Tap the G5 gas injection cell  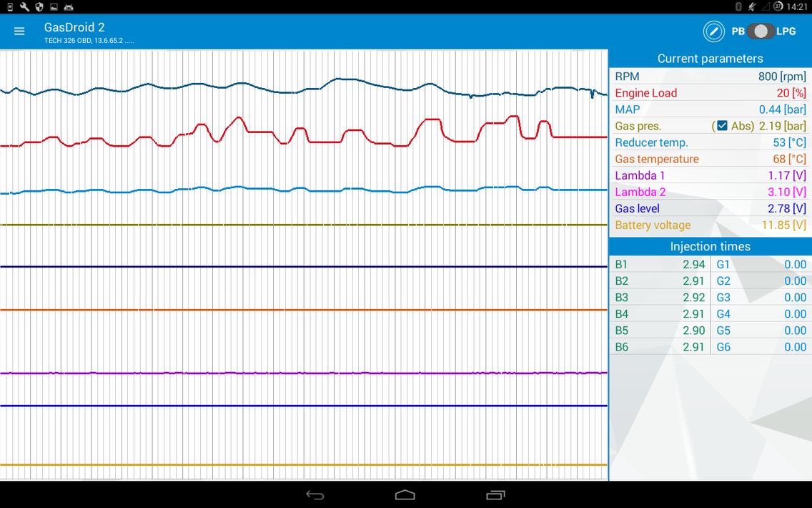pos(761,331)
